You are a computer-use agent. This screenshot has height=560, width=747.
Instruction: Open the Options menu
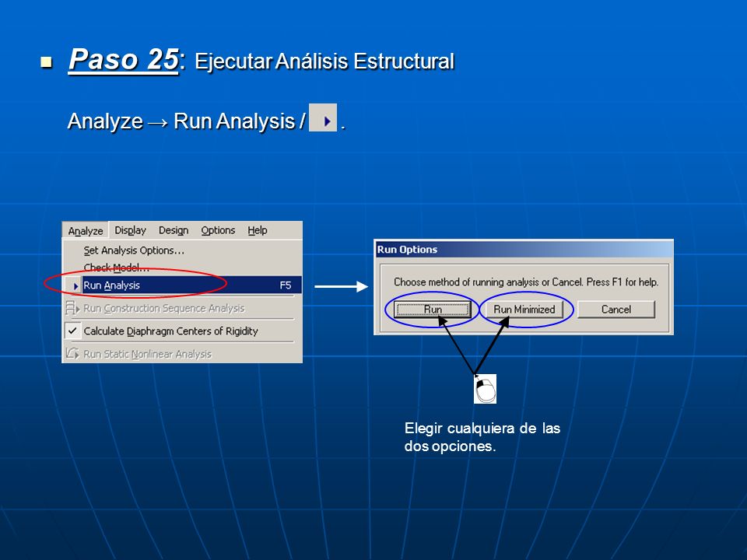click(218, 230)
